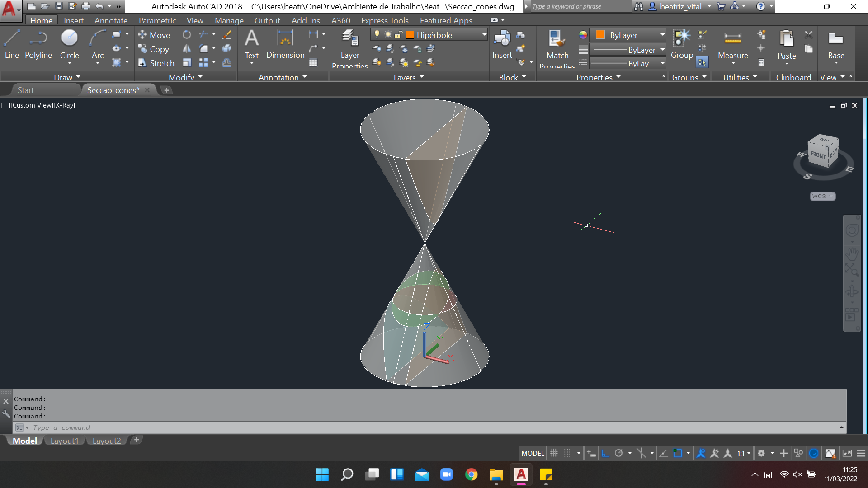Open the linetype ByLay... dropdown
This screenshot has height=488, width=868.
point(663,63)
